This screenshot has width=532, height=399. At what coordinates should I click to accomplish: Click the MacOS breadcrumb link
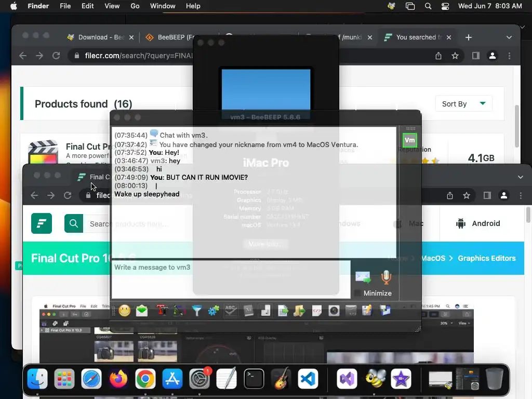pos(433,258)
